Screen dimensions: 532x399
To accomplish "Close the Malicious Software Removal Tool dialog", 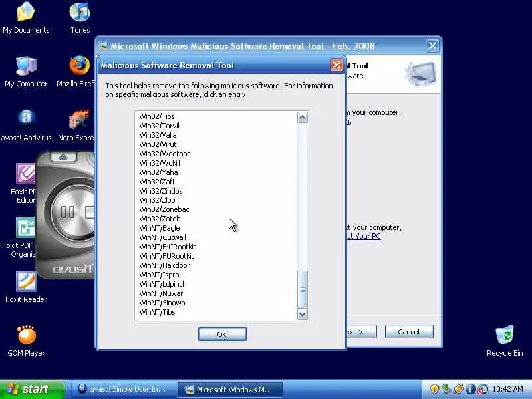I will coord(336,65).
